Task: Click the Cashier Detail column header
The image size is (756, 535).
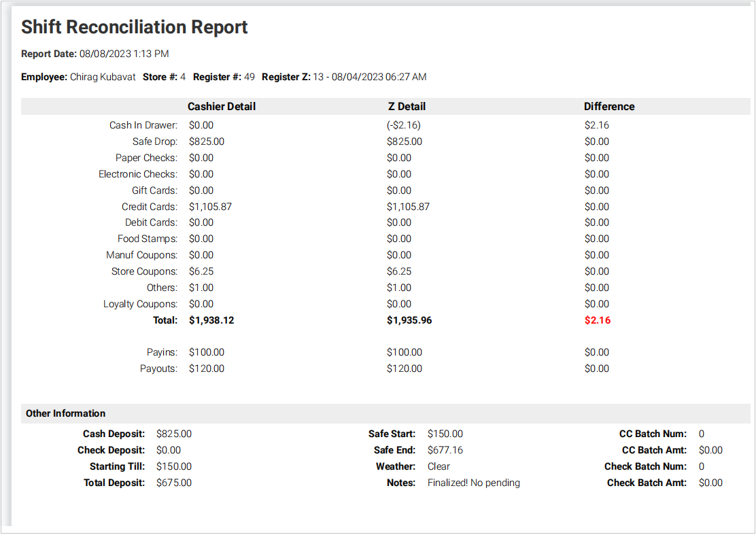Action: [x=222, y=107]
